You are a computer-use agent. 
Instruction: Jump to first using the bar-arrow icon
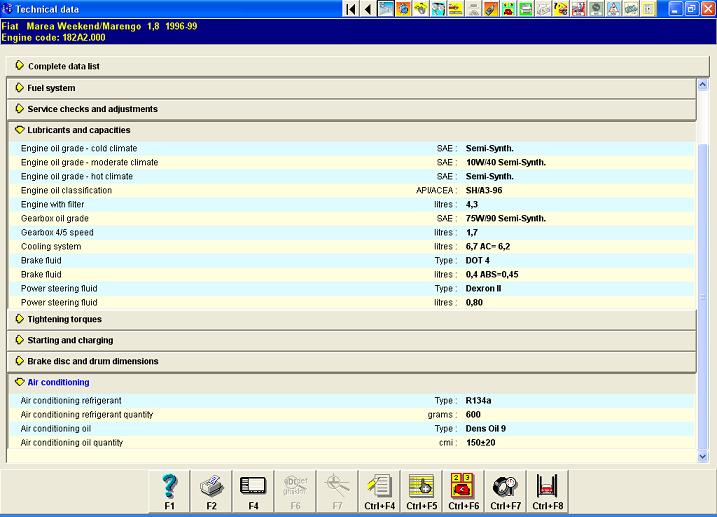[x=350, y=9]
